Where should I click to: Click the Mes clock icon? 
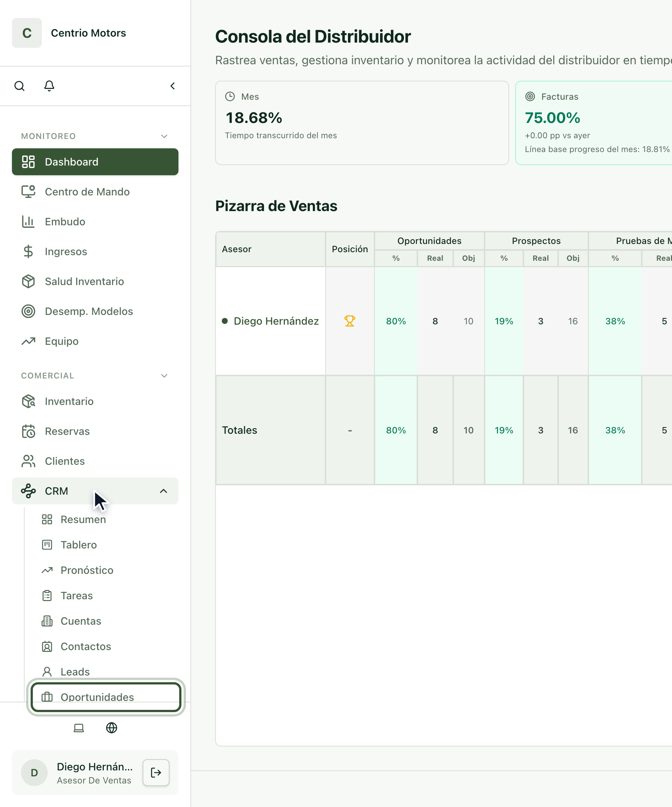tap(230, 96)
